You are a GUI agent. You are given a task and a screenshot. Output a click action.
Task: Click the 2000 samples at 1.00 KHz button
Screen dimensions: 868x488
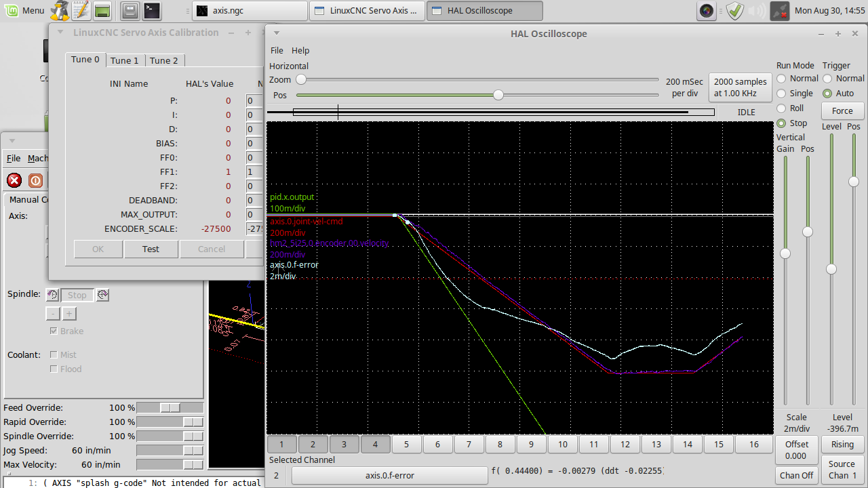click(741, 87)
